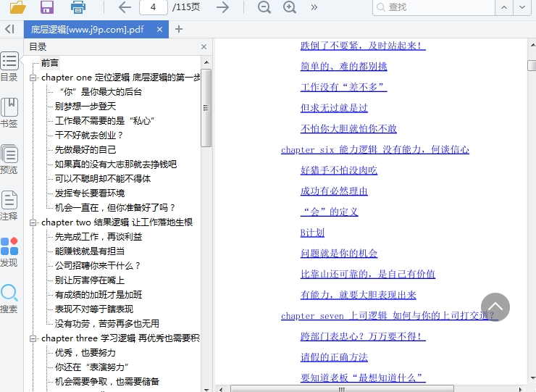
Task: Click the save disk icon
Action: point(47,7)
